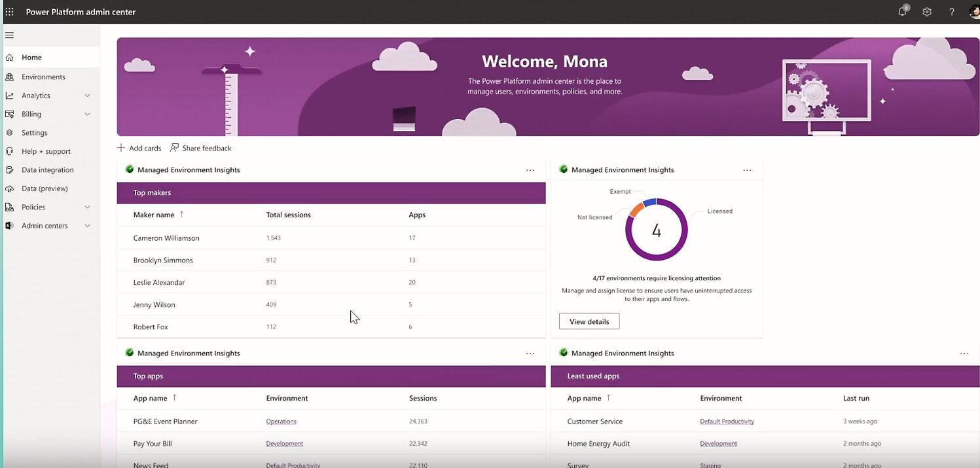Image resolution: width=980 pixels, height=468 pixels.
Task: Click the Pay Your Bill app name
Action: point(153,444)
